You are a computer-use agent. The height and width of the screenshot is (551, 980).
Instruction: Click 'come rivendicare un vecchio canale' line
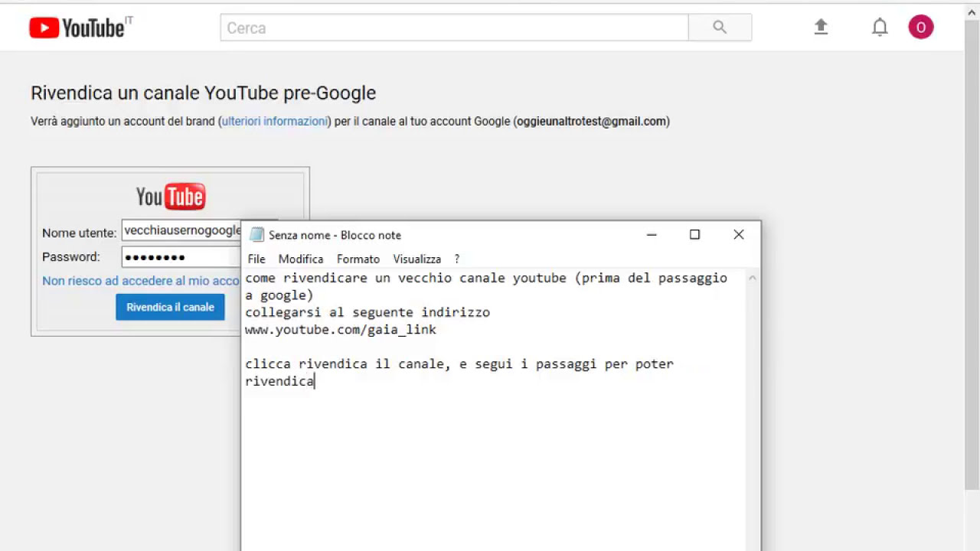[486, 278]
